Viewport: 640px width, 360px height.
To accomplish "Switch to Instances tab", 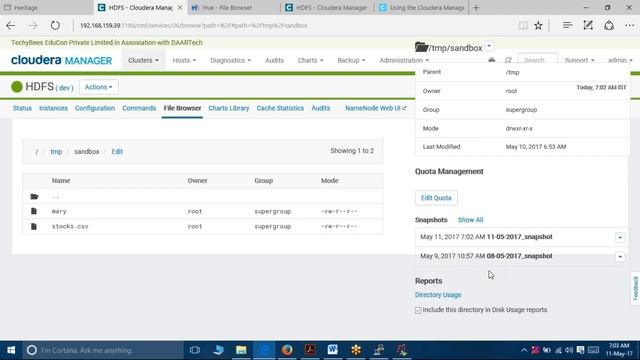I will (x=53, y=108).
